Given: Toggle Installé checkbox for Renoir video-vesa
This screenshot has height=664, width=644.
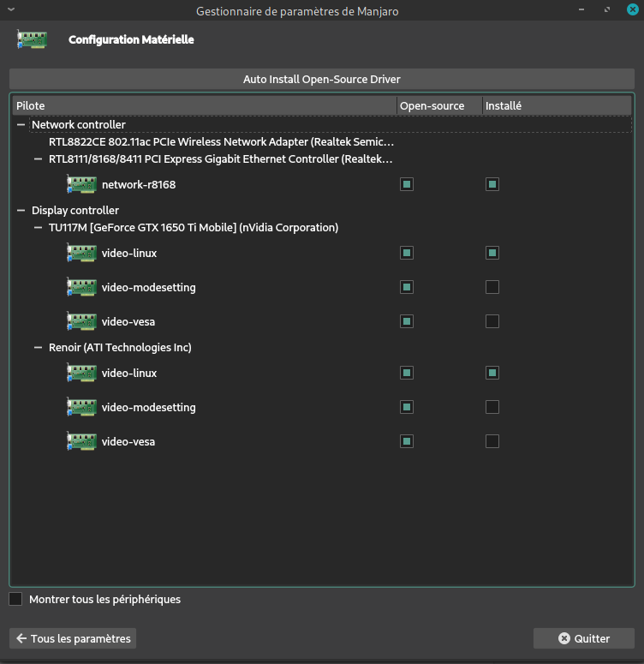Looking at the screenshot, I should click(492, 441).
